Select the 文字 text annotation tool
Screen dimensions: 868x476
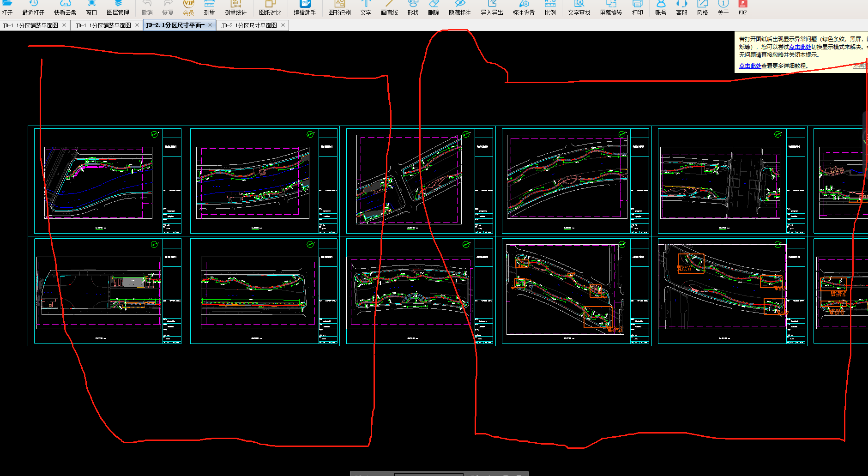point(366,8)
